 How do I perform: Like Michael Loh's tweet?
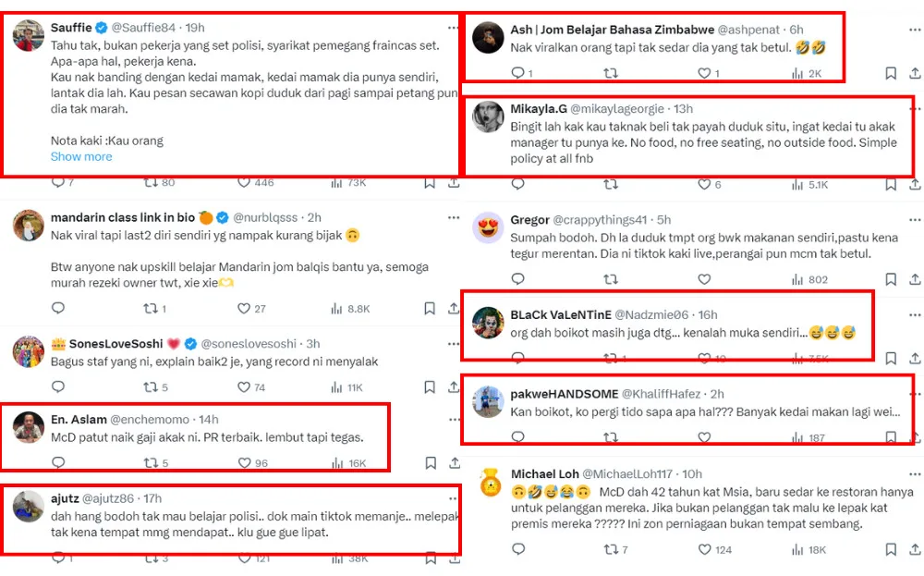click(704, 550)
